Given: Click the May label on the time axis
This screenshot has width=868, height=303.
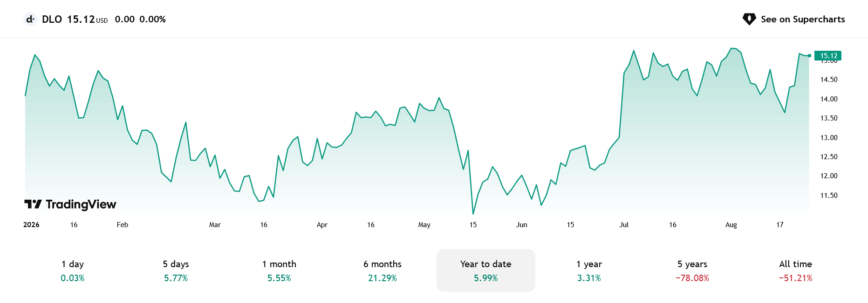Looking at the screenshot, I should 424,225.
